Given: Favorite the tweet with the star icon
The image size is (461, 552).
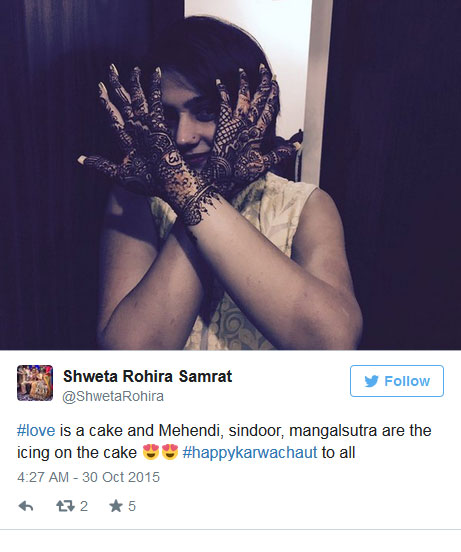Looking at the screenshot, I should tap(116, 506).
